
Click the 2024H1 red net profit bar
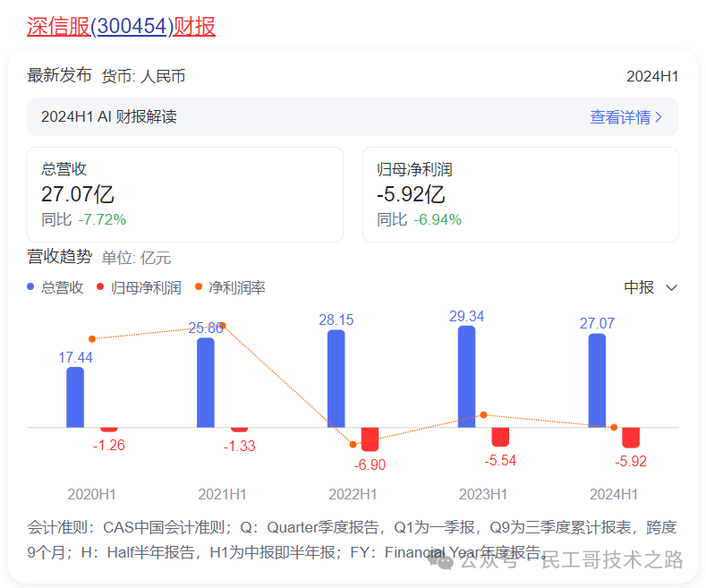point(631,438)
